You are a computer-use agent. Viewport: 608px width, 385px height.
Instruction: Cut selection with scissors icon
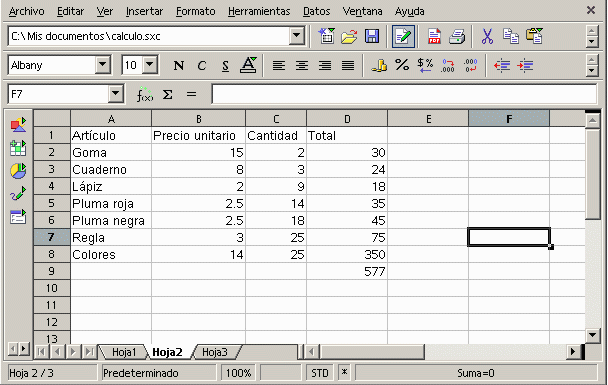[x=487, y=36]
